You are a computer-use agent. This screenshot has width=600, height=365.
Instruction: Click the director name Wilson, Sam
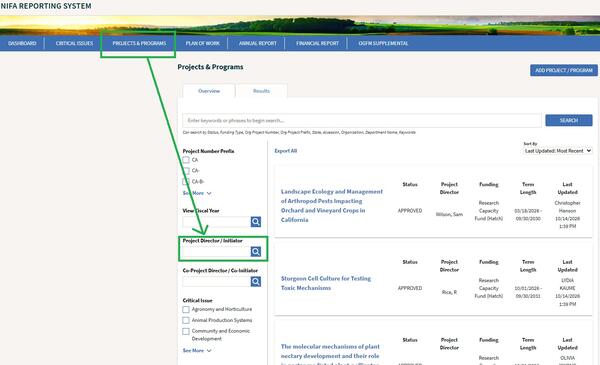449,214
